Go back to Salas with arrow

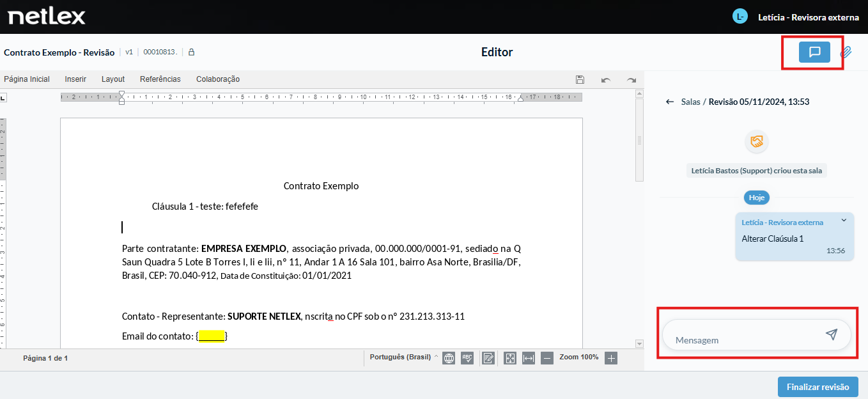point(670,102)
